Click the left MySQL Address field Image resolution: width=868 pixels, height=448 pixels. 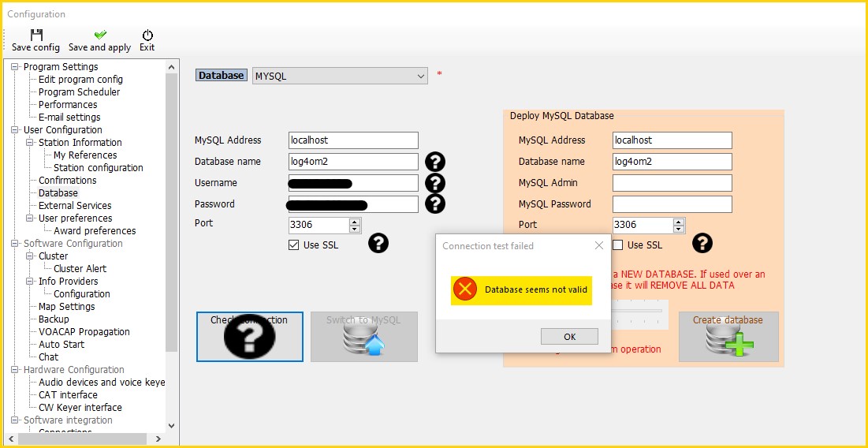coord(354,140)
